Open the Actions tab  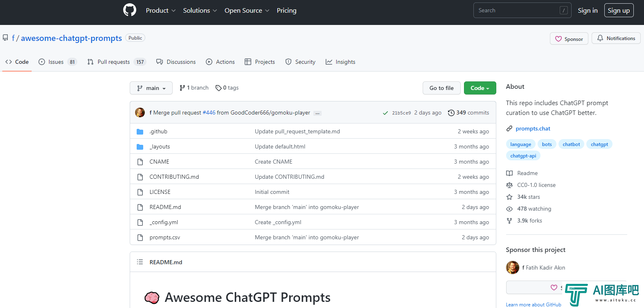220,62
